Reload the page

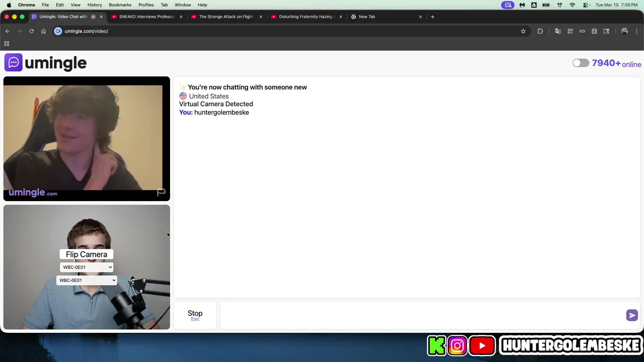coord(31,31)
